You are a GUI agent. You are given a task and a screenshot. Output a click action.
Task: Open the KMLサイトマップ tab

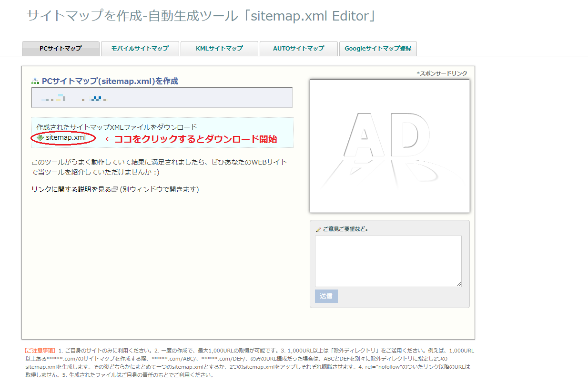click(219, 48)
